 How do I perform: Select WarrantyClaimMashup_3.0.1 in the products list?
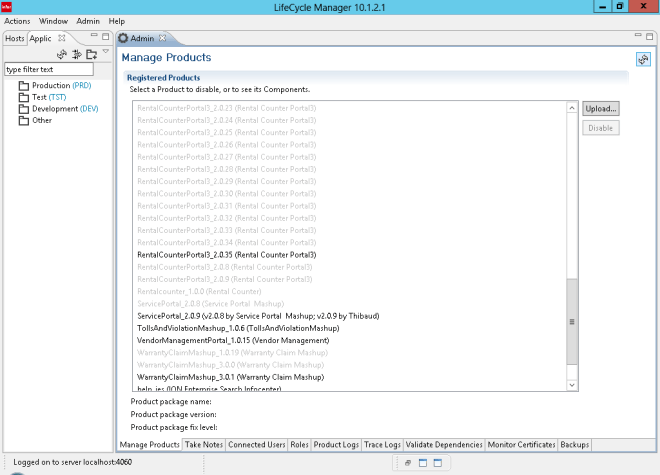tap(230, 377)
